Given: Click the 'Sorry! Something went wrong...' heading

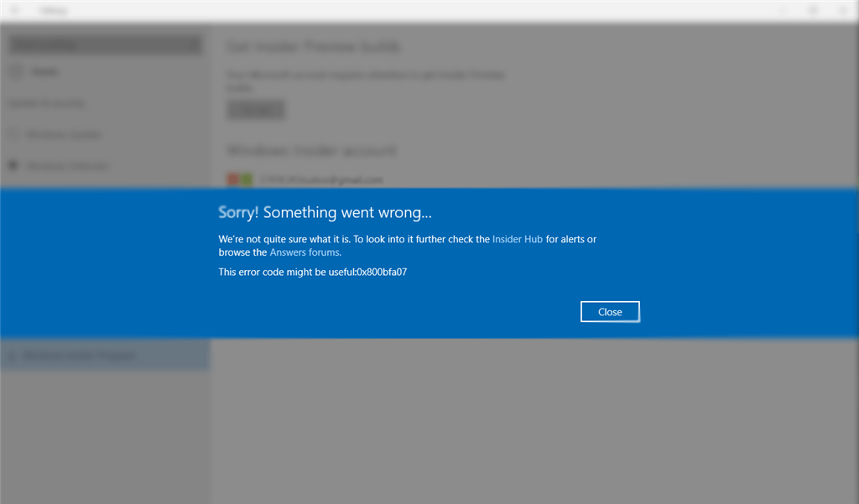Looking at the screenshot, I should (325, 212).
